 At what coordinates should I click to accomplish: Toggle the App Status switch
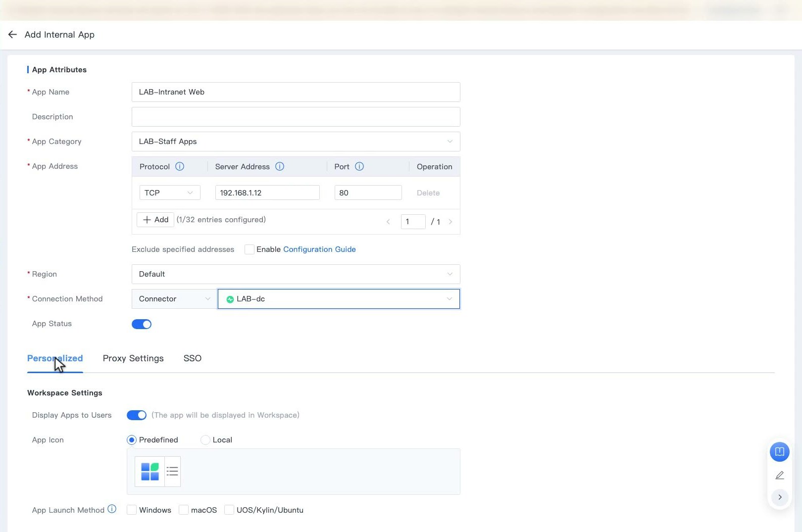coord(142,324)
